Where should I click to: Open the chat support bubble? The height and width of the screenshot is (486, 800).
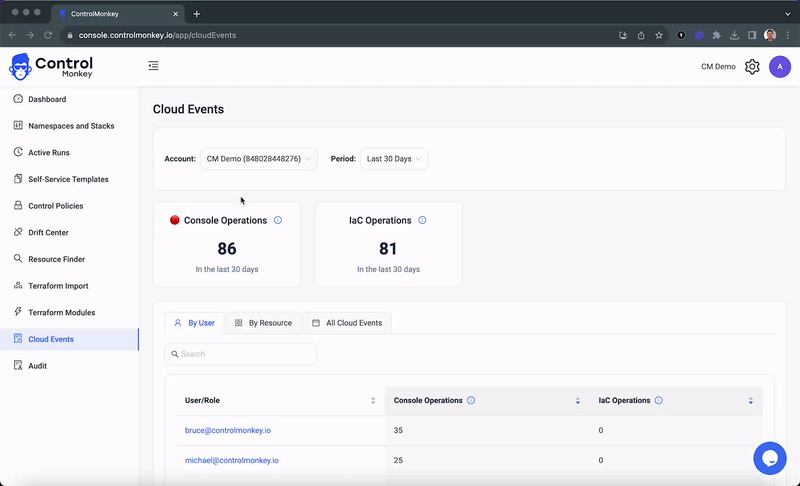click(x=769, y=458)
